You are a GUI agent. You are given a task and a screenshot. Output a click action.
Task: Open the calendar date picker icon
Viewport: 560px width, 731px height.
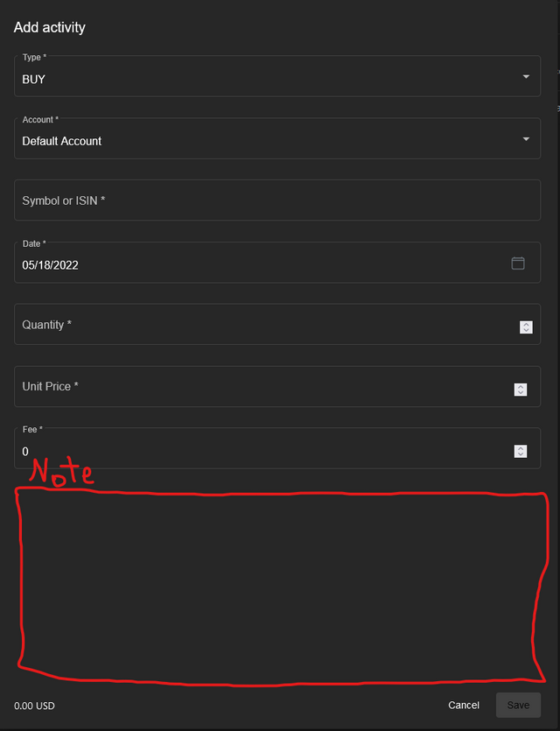[x=518, y=263]
